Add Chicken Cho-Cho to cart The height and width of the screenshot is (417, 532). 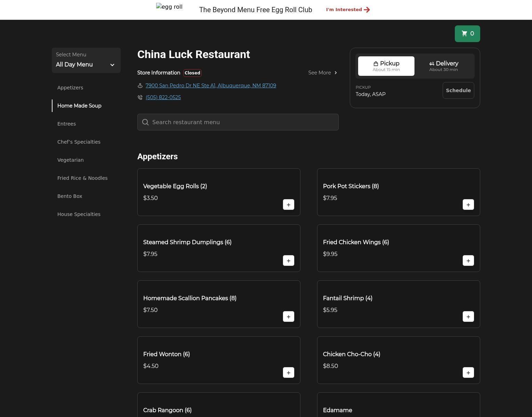(x=468, y=373)
